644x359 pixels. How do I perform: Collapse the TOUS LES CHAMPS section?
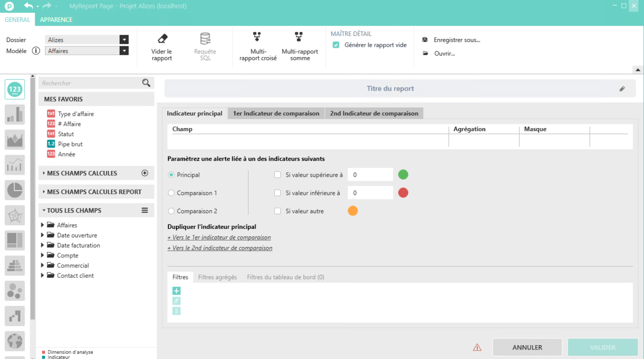[44, 210]
